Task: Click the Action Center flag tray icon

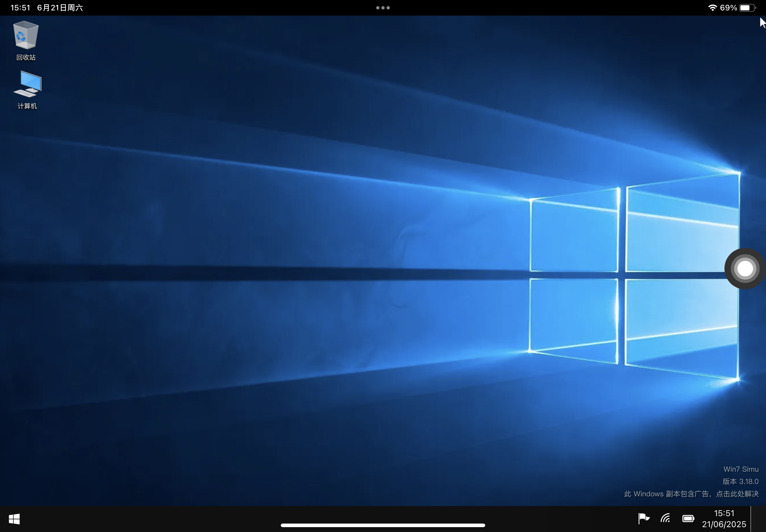Action: tap(644, 518)
